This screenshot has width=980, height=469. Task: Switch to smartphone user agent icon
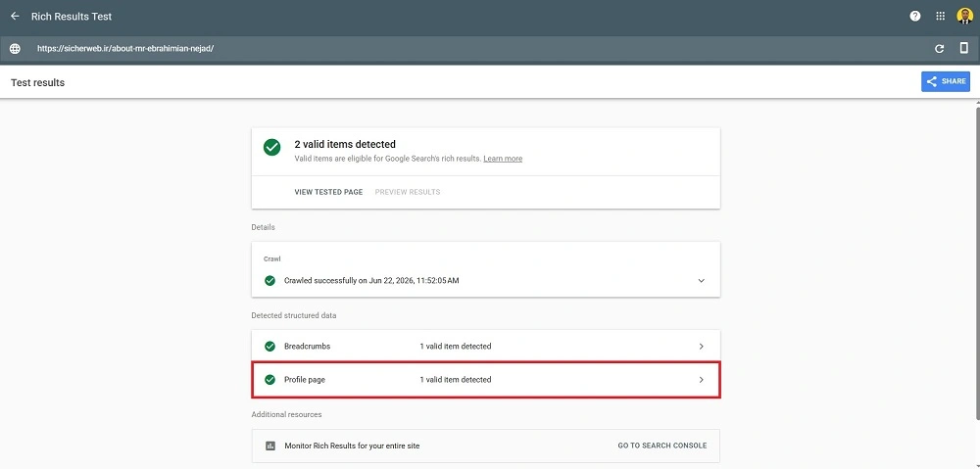click(963, 48)
